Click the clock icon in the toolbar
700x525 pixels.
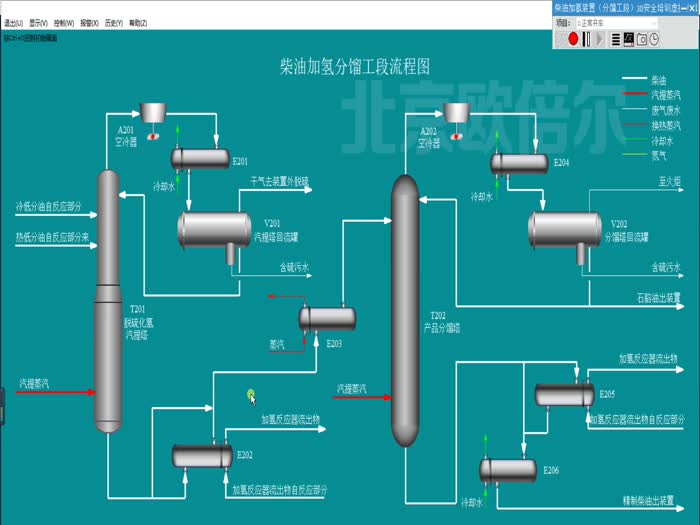(x=654, y=39)
